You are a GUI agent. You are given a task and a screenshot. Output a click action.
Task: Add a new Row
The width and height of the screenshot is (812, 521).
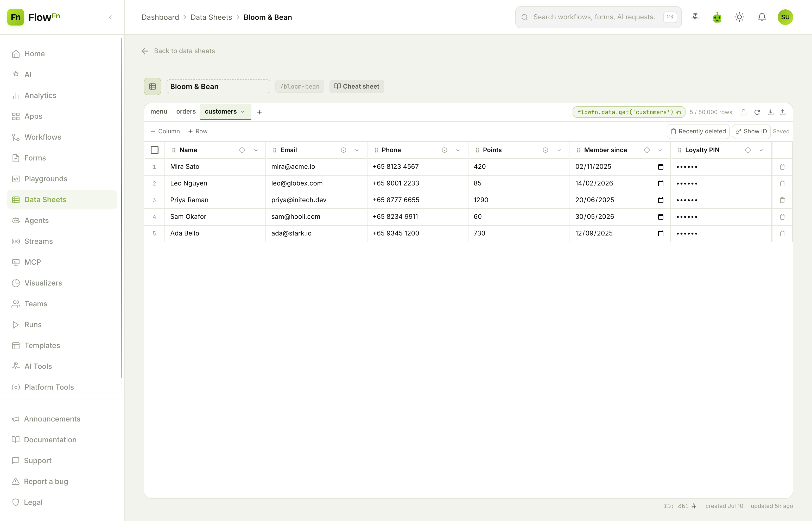click(198, 131)
